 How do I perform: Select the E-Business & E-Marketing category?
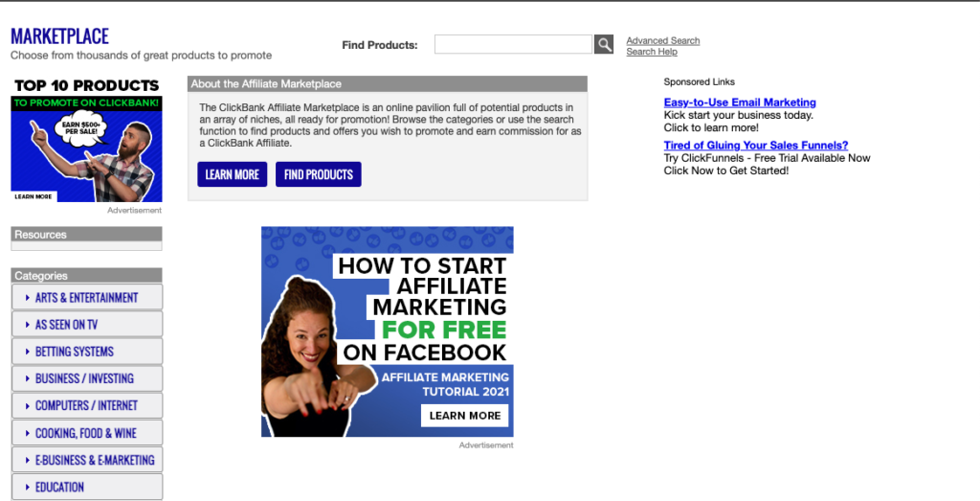pyautogui.click(x=87, y=460)
